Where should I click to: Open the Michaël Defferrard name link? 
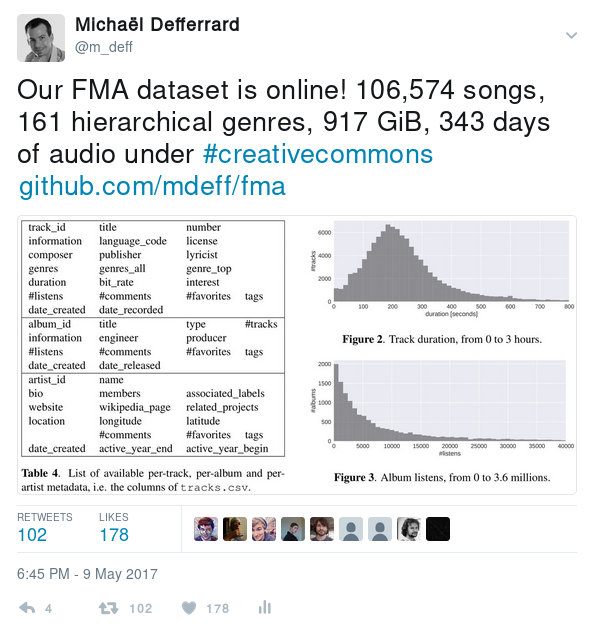[157, 25]
